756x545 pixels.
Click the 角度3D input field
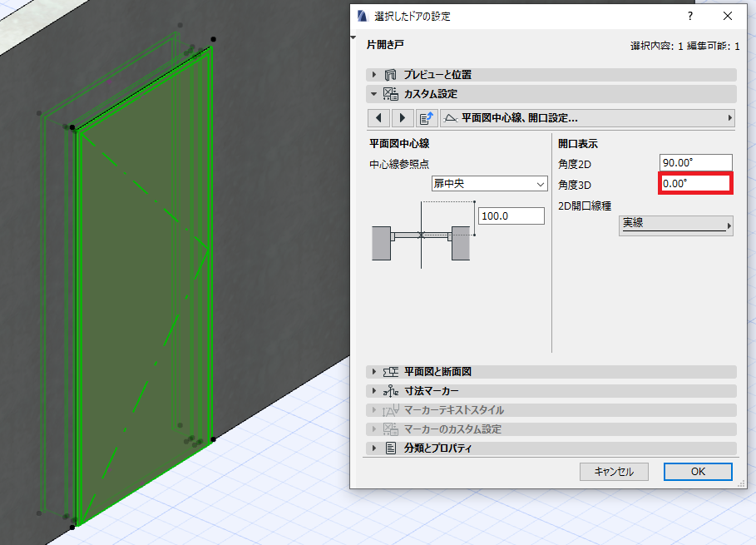(695, 183)
